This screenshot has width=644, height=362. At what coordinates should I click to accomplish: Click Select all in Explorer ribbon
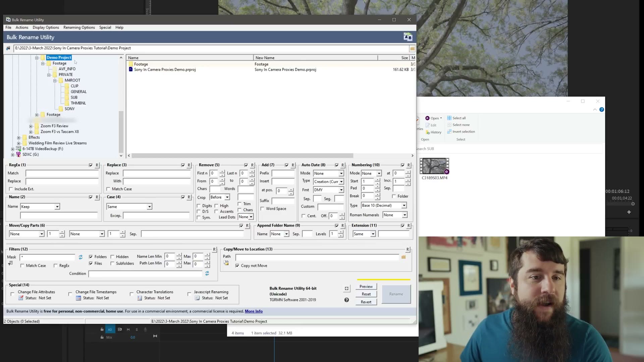coord(456,118)
